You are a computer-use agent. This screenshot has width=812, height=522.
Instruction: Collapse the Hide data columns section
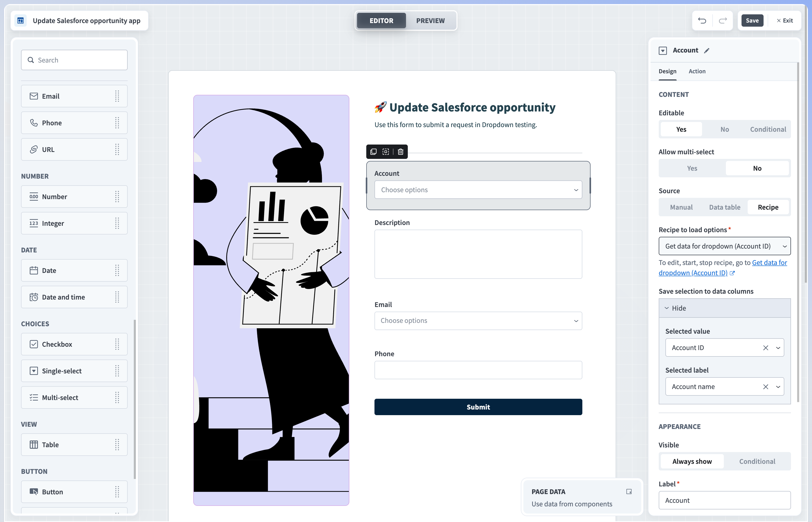(x=725, y=308)
